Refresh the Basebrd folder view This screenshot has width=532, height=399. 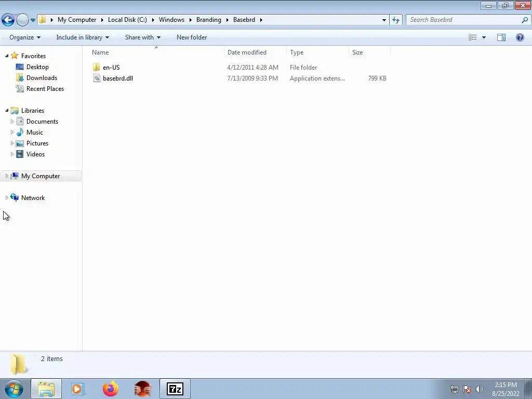(395, 20)
